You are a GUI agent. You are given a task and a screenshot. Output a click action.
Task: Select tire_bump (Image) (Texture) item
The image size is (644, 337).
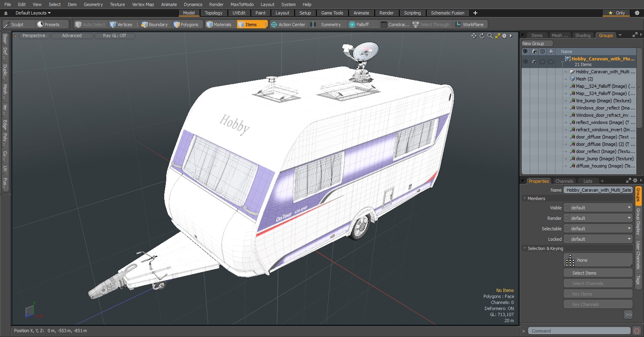(x=603, y=101)
